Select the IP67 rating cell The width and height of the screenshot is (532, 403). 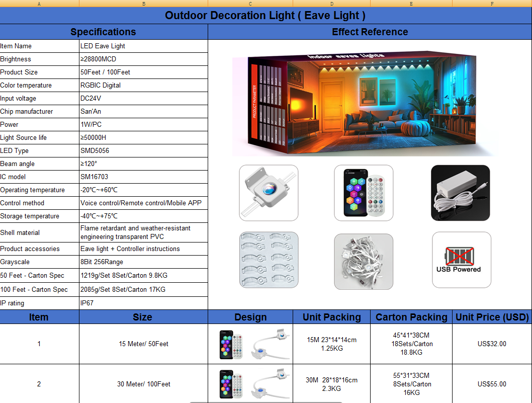coord(143,303)
